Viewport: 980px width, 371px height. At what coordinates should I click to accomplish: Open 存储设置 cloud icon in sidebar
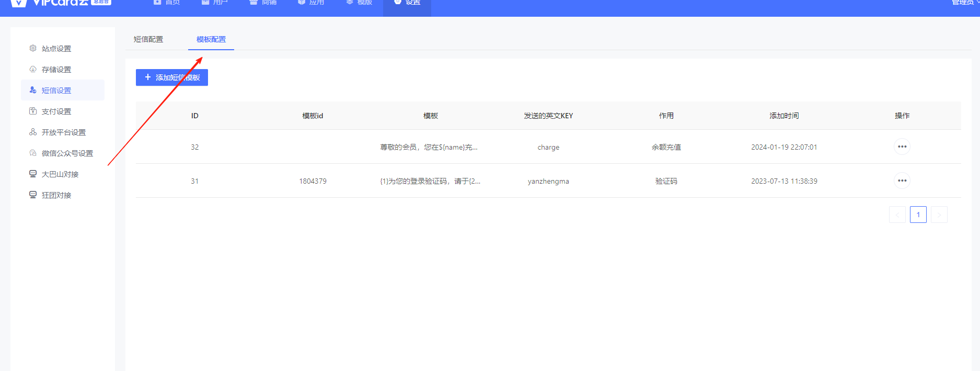(x=33, y=69)
